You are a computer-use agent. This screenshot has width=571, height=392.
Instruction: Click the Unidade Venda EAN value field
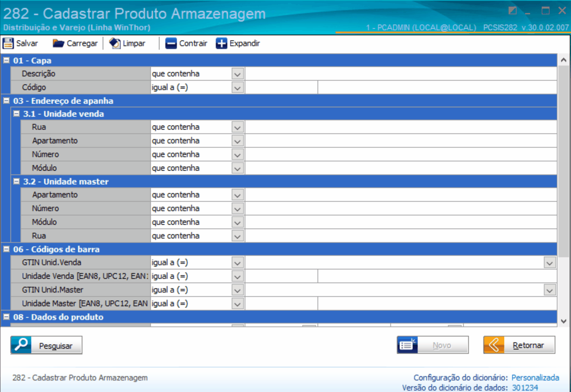click(282, 276)
